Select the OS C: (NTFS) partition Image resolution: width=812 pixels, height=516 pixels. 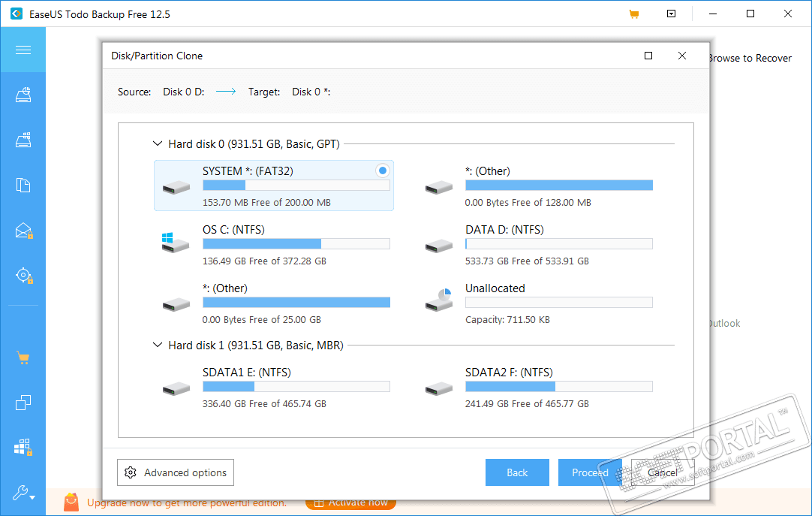[274, 244]
